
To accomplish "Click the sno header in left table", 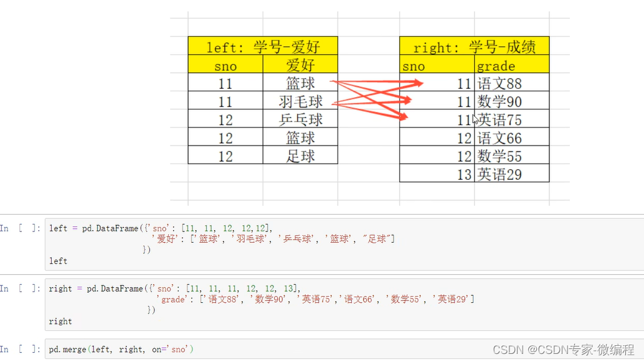I will pos(225,64).
